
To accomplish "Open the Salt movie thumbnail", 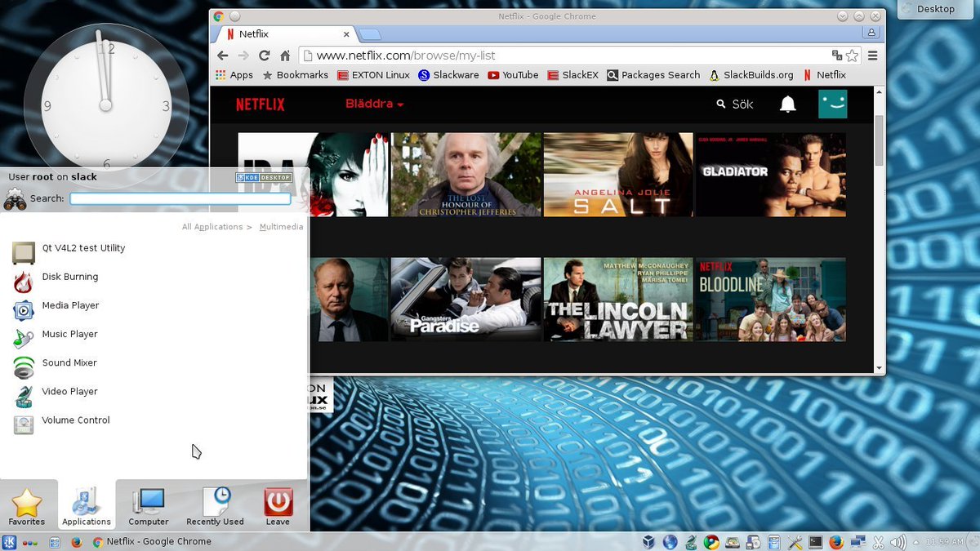I will [x=618, y=175].
